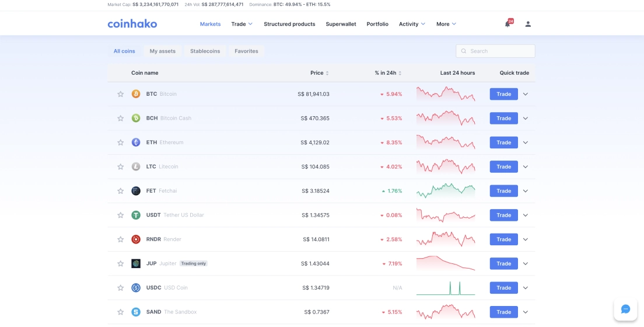Select the My assets tab

click(x=163, y=51)
